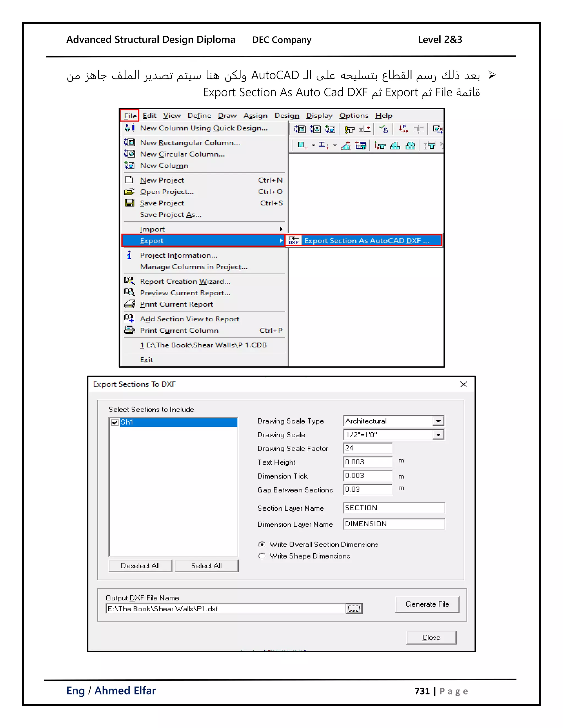Choose Export Section As AutoCAD DXF
563x728 pixels.
click(x=366, y=240)
